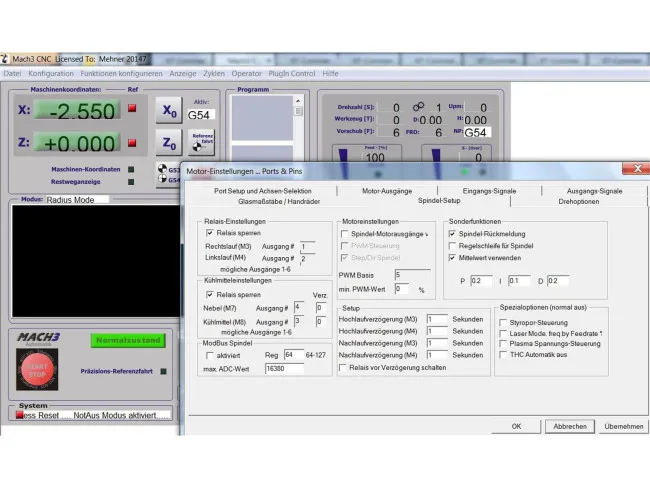Open the Hilfe menu

pyautogui.click(x=330, y=73)
